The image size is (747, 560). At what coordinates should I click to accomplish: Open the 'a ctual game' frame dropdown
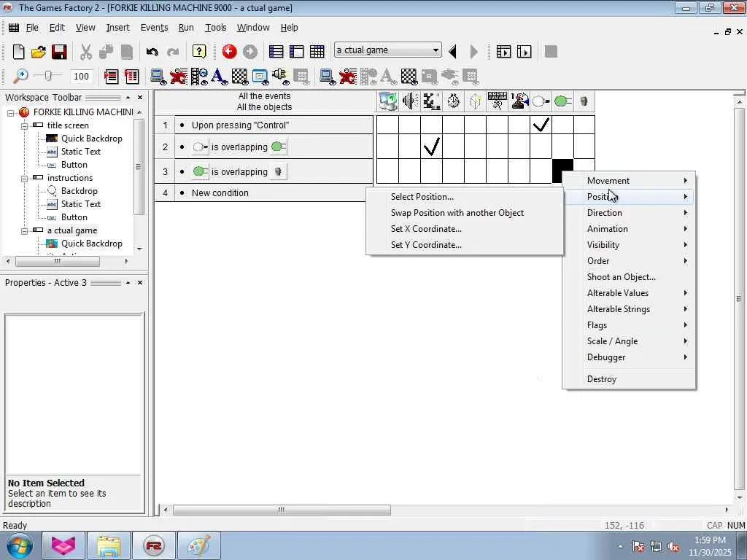(x=436, y=50)
